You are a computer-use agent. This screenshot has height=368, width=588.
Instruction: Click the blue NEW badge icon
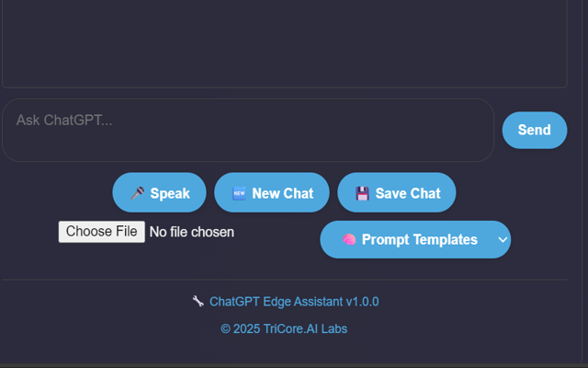pos(239,193)
